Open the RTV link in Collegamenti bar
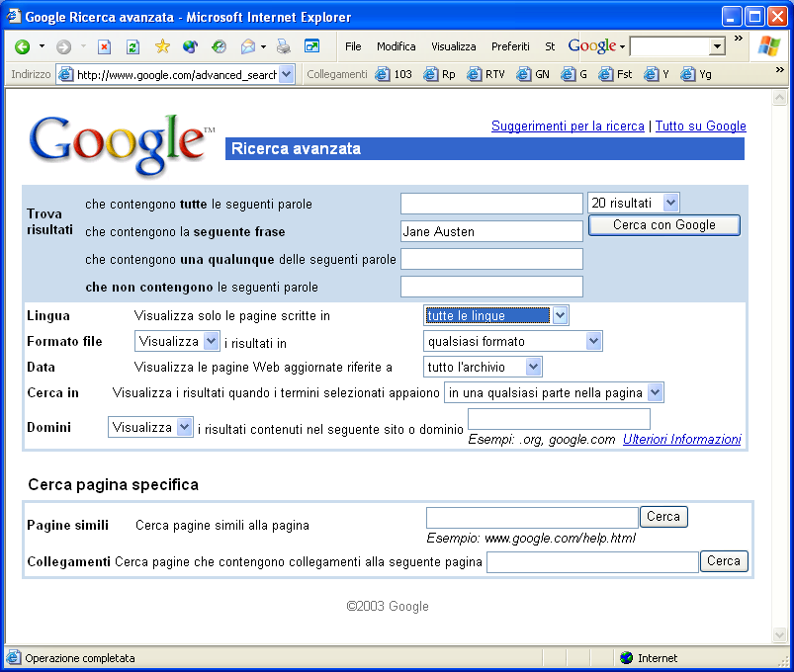The image size is (794, 672). click(485, 74)
